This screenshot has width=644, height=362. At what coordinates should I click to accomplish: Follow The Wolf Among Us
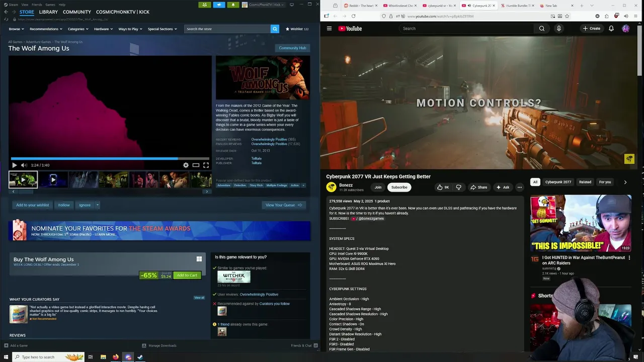64,205
